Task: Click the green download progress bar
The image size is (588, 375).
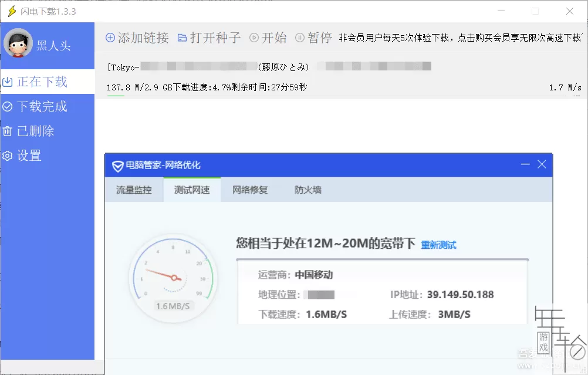Action: (x=116, y=96)
